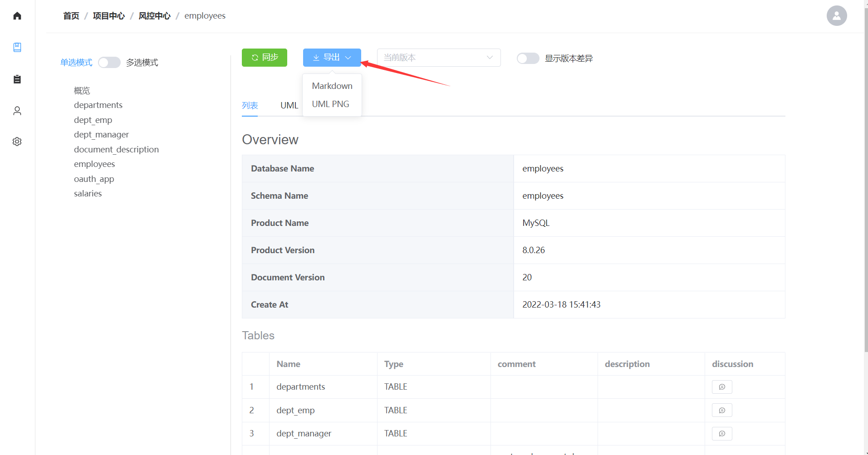Viewport: 868px width, 455px height.
Task: Switch to the UML tab
Action: tap(289, 105)
